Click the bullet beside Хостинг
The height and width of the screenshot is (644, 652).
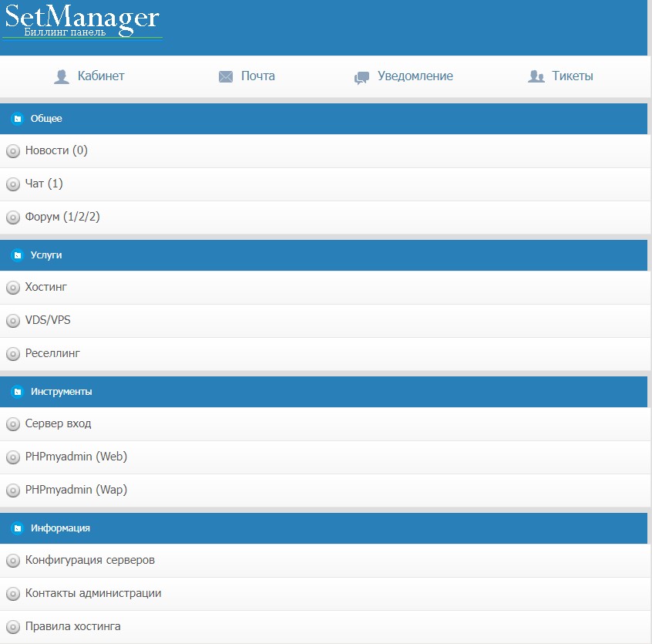click(x=12, y=288)
